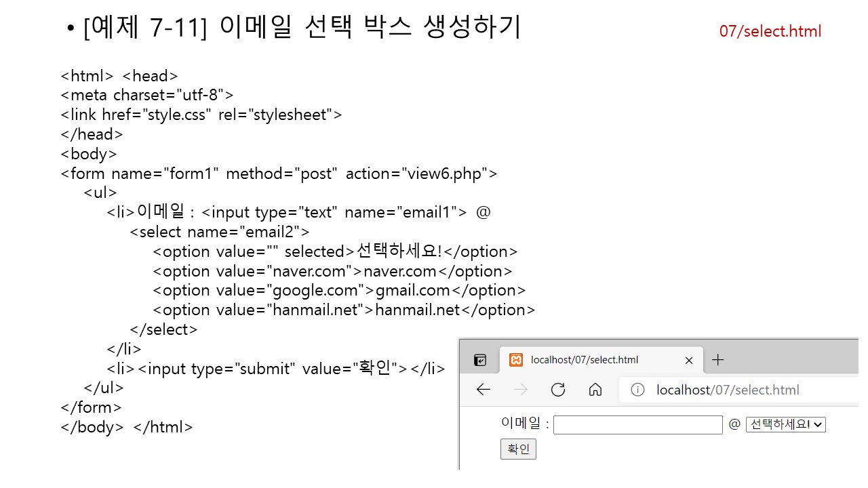Image resolution: width=868 pixels, height=488 pixels.
Task: Open the tab actions menu icon
Action: (480, 360)
